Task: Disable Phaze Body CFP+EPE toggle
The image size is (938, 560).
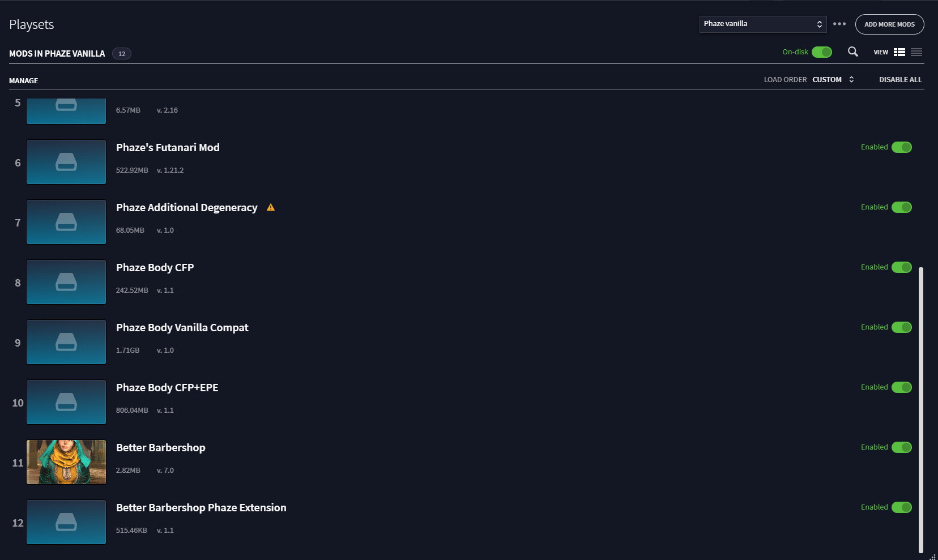Action: (902, 387)
